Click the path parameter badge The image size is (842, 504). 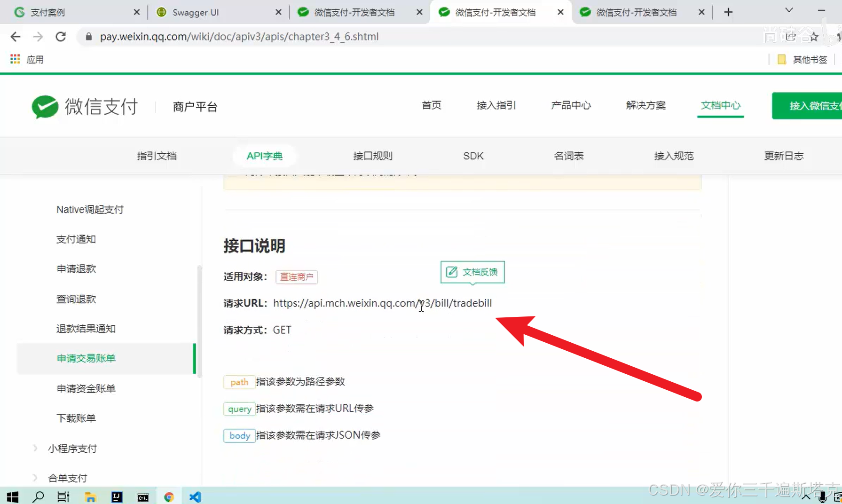239,382
